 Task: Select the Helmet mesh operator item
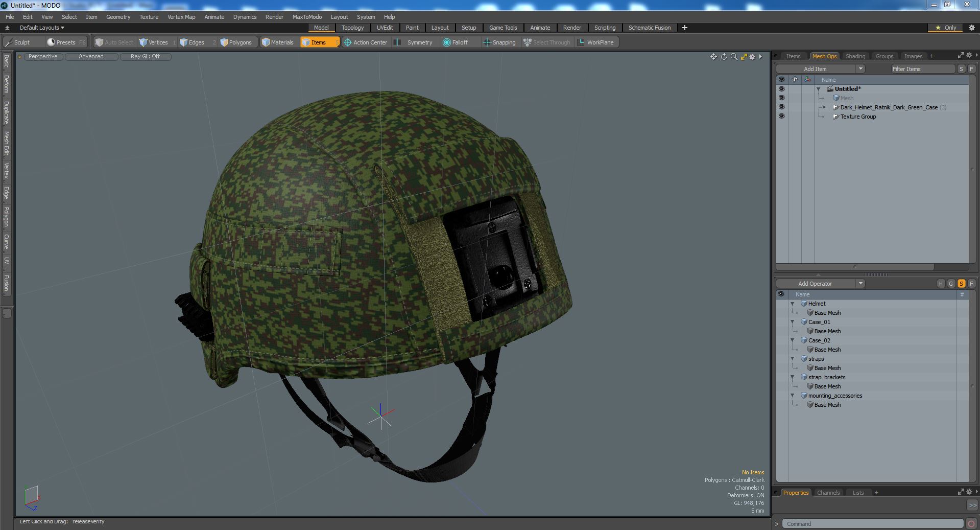coord(817,304)
